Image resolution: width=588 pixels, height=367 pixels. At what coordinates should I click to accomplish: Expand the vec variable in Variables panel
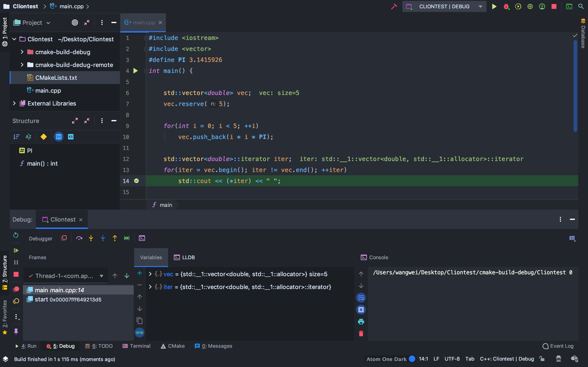[x=150, y=274]
